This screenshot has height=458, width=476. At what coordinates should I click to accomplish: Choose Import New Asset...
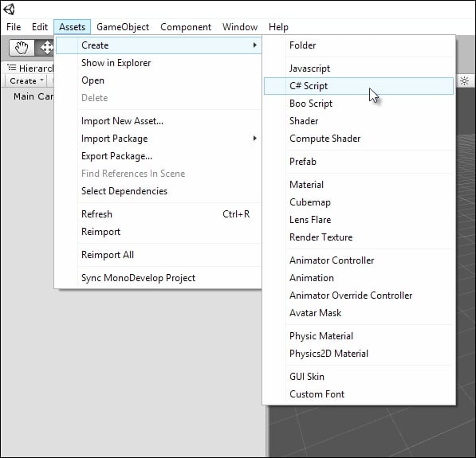tap(159, 121)
